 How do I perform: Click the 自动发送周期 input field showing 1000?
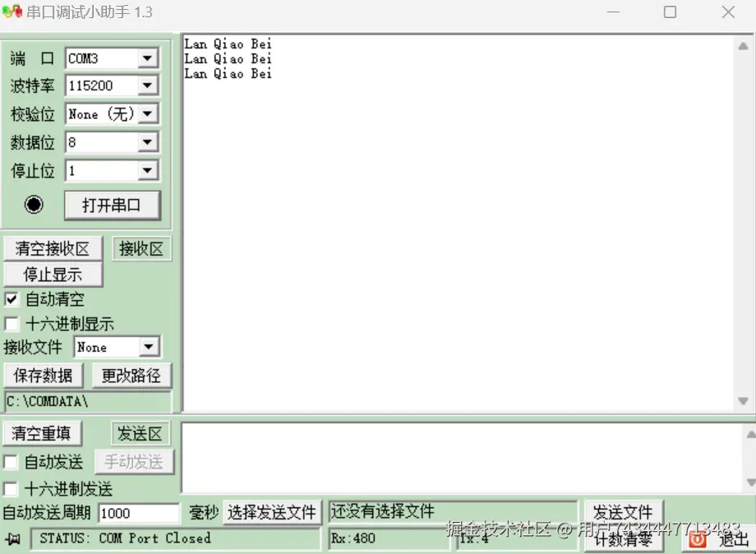(138, 513)
